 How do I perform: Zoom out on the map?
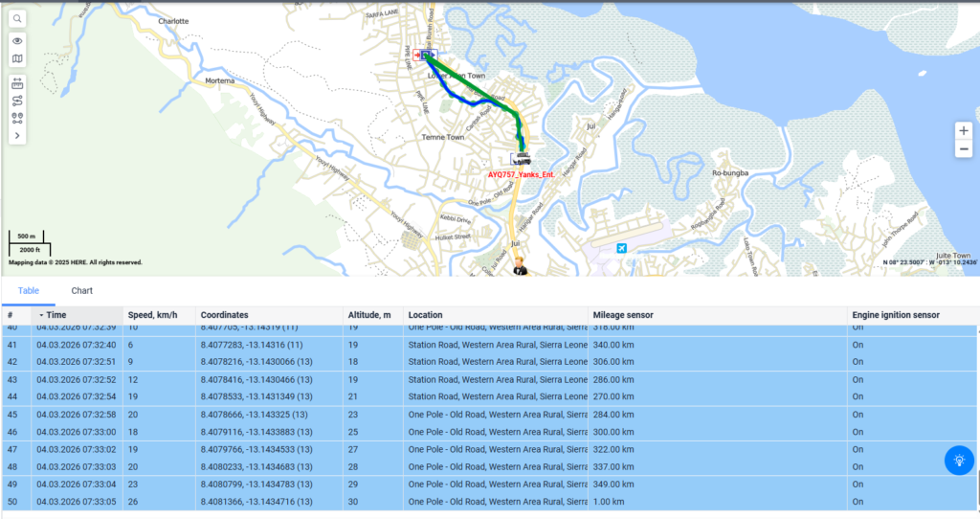point(964,149)
